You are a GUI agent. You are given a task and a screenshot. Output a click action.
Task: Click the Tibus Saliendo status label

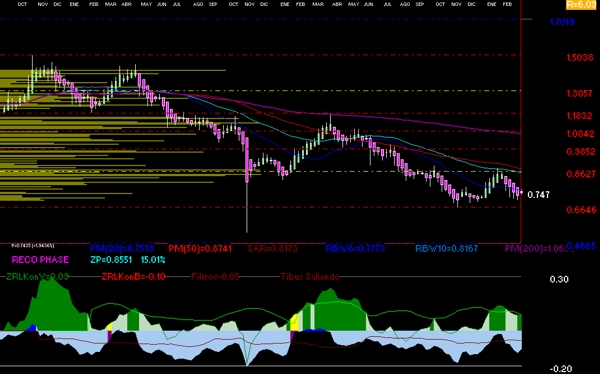click(x=310, y=276)
